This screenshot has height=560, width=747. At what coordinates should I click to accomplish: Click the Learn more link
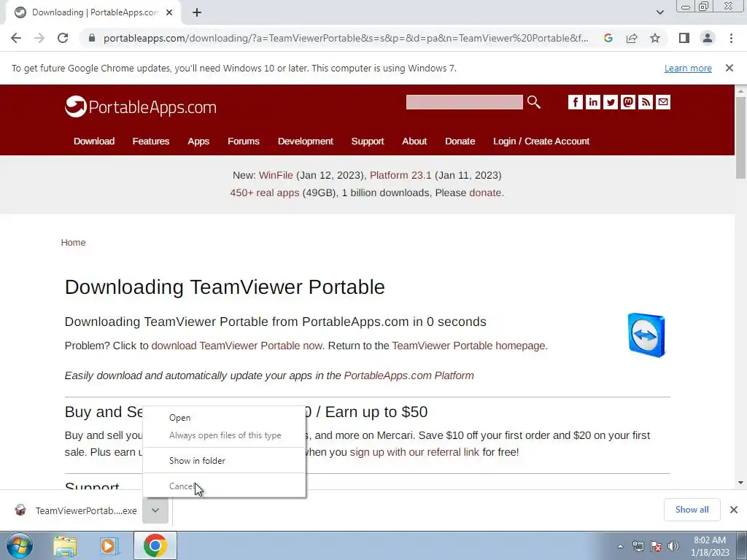coord(688,68)
